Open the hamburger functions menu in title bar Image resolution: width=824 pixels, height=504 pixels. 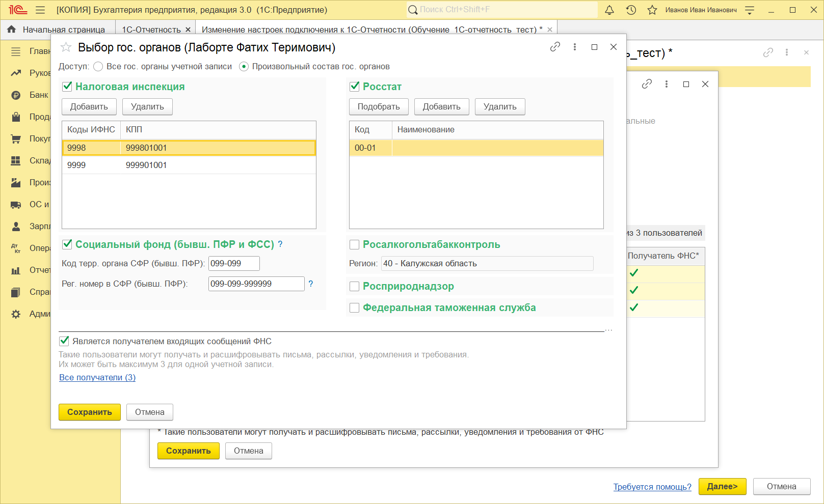[40, 10]
